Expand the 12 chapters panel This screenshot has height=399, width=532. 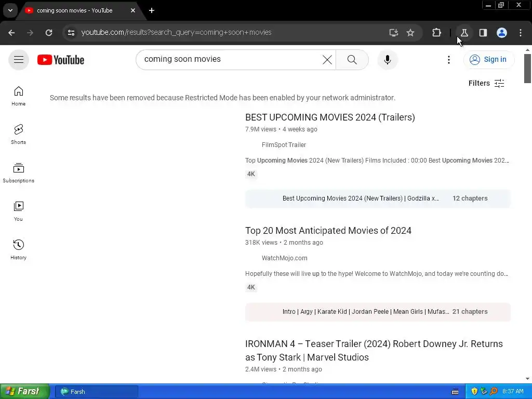[x=378, y=198]
